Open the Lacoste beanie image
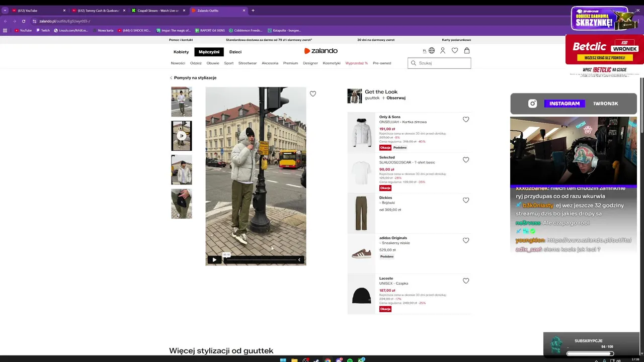Screen dimensions: 644x362 point(361,294)
